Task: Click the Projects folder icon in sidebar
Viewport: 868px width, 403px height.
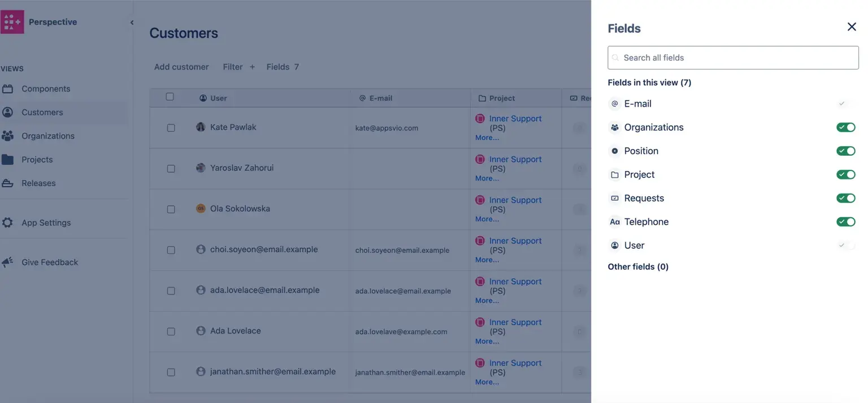Action: pyautogui.click(x=7, y=160)
